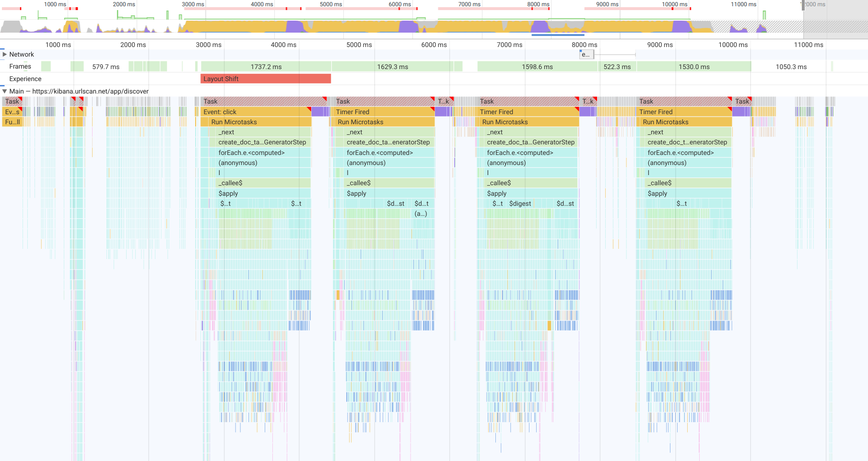Select the 522.3 ms frame
Image resolution: width=868 pixels, height=461 pixels.
[617, 67]
